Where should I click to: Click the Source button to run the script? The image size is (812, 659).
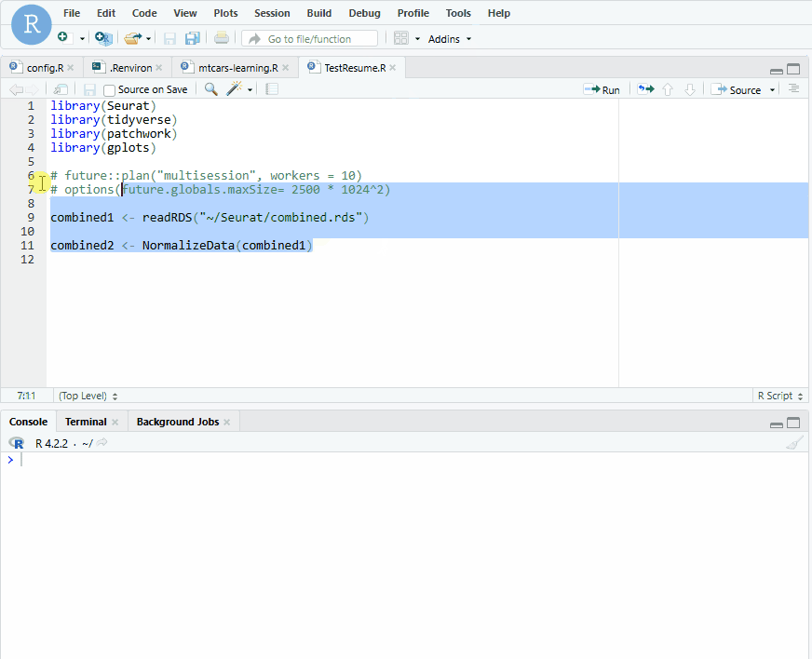(742, 89)
